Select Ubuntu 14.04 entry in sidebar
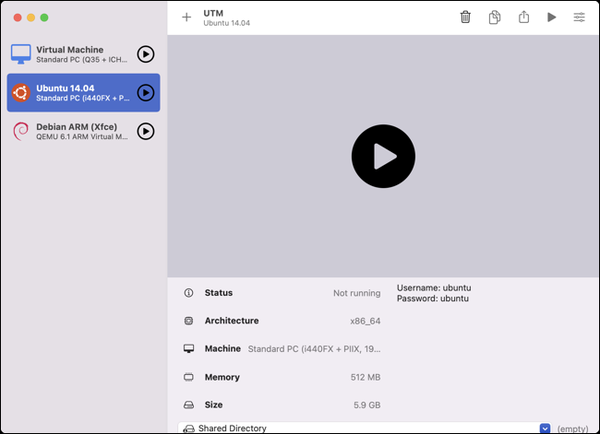Screen dimensions: 600x434 click(x=70, y=93)
